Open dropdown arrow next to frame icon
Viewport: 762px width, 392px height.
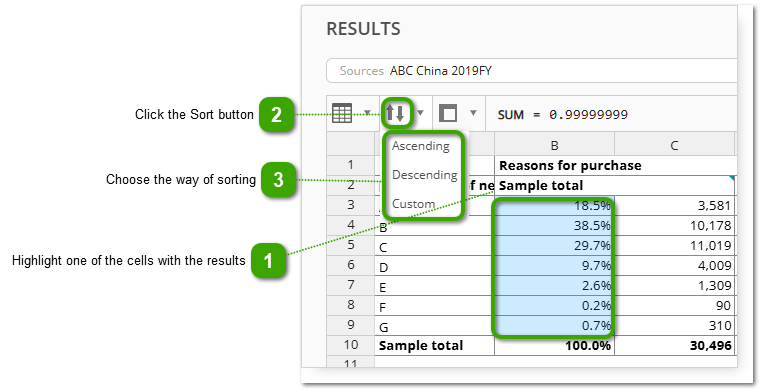[473, 113]
